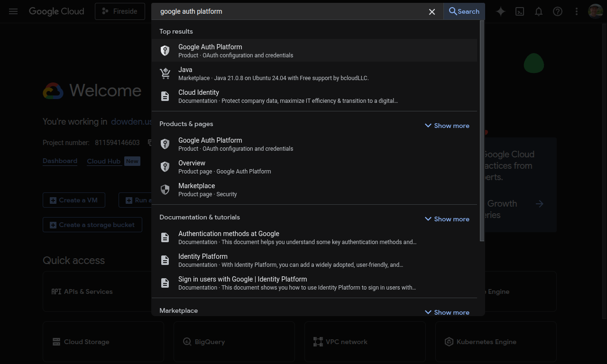Click the search input field

[x=289, y=11]
